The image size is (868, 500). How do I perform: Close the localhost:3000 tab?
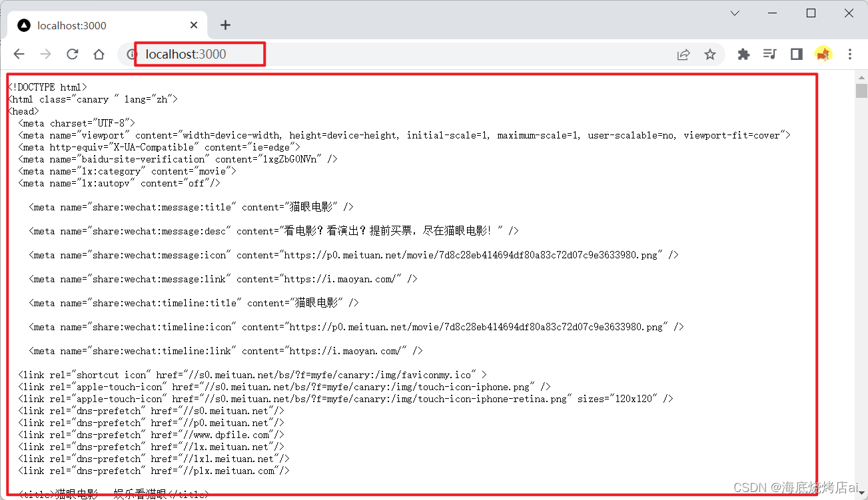194,25
